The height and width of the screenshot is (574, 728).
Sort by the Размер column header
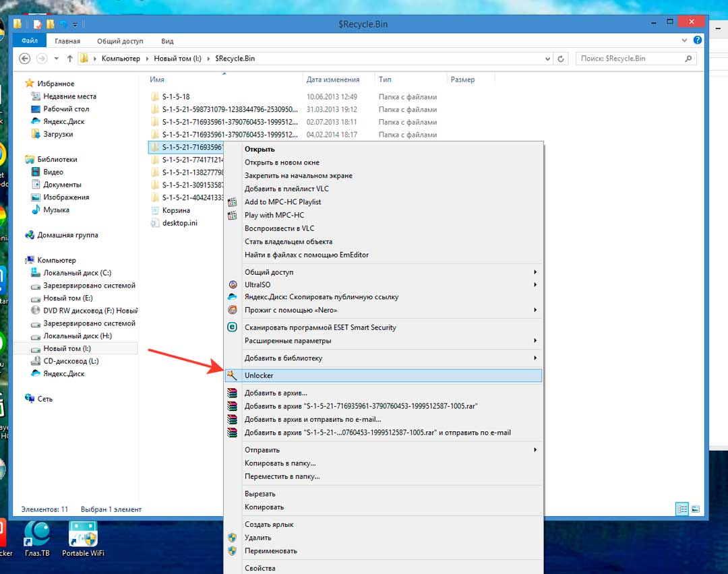coord(462,79)
